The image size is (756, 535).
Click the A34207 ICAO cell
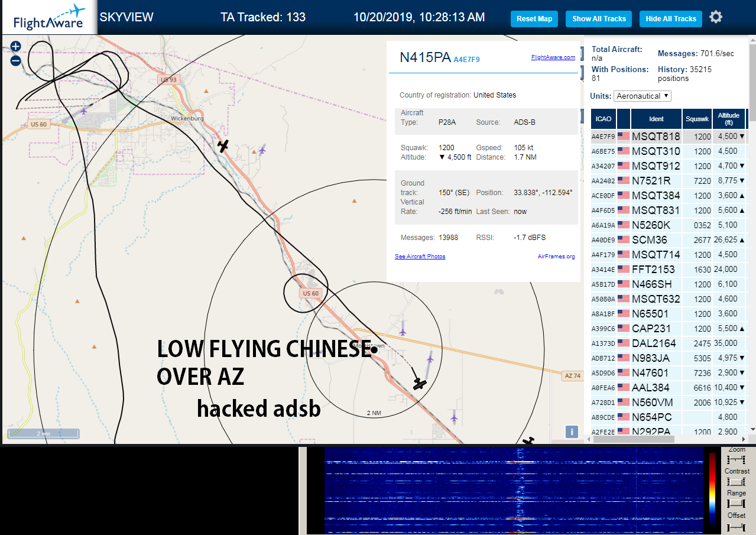click(x=603, y=166)
